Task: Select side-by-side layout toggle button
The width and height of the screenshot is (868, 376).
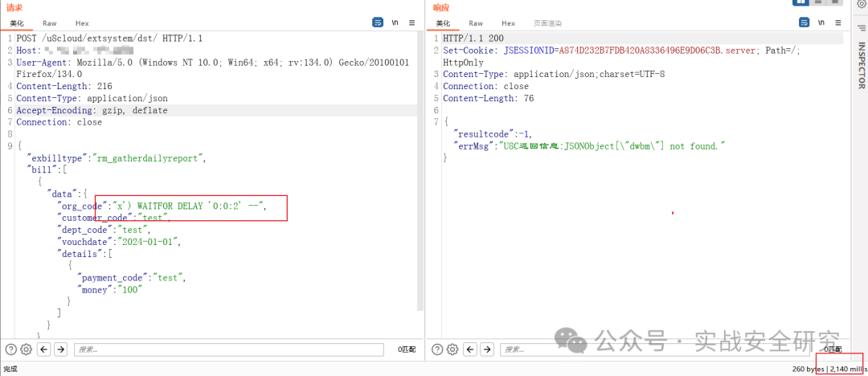Action: [801, 2]
